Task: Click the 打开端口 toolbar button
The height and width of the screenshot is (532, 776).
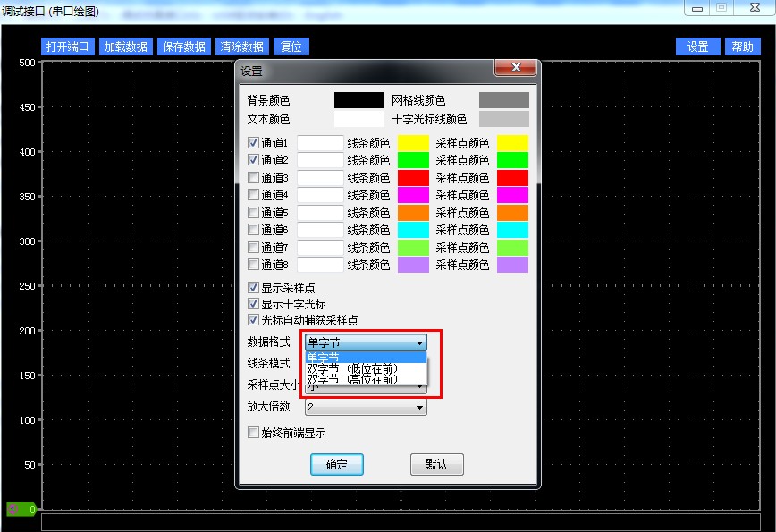Action: pyautogui.click(x=67, y=46)
